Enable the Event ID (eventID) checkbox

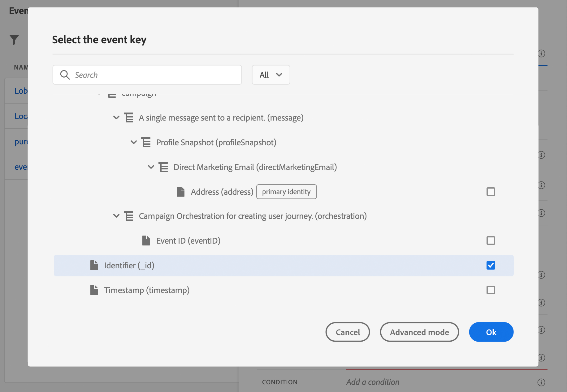tap(491, 241)
